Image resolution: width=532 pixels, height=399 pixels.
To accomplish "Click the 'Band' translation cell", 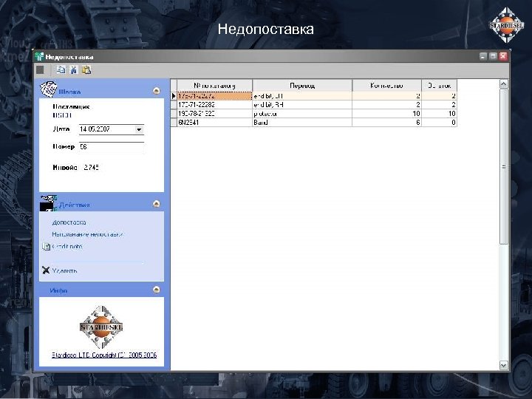I will click(302, 123).
